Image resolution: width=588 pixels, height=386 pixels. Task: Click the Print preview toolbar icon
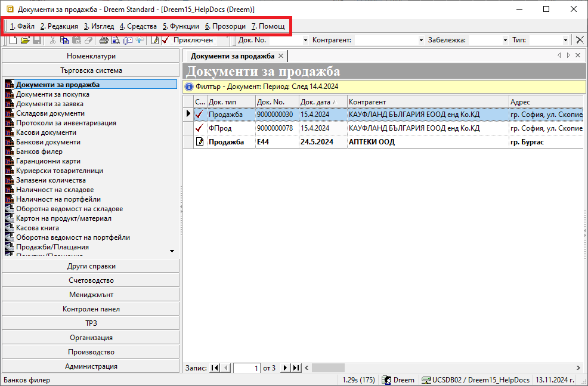pyautogui.click(x=115, y=40)
